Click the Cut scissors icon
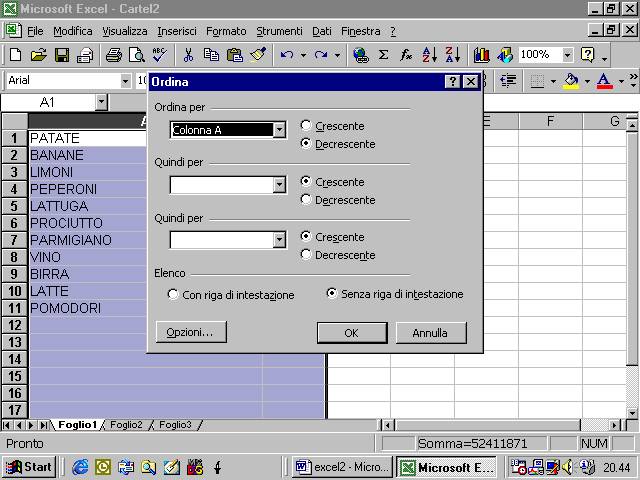The width and height of the screenshot is (640, 480). pyautogui.click(x=188, y=55)
